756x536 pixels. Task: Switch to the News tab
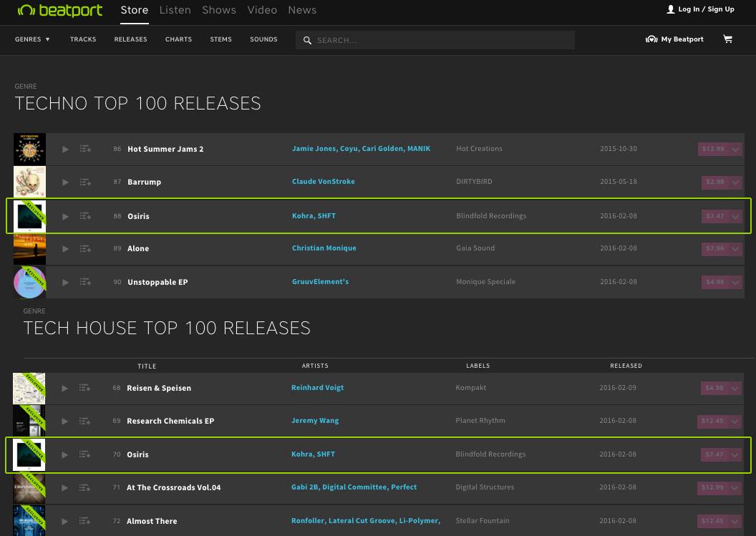pos(302,10)
